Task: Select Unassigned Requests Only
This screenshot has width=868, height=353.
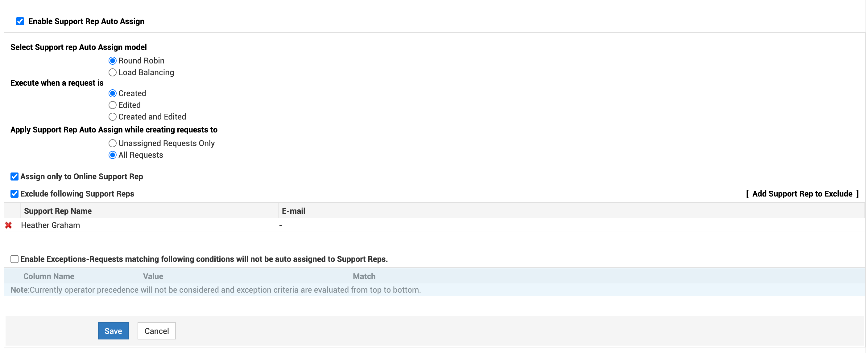Action: click(x=113, y=143)
